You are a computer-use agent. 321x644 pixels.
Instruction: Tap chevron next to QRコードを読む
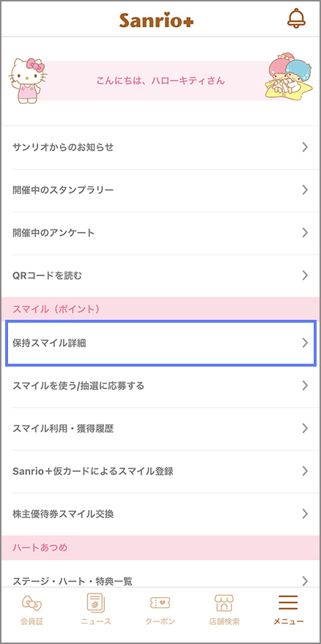(305, 275)
